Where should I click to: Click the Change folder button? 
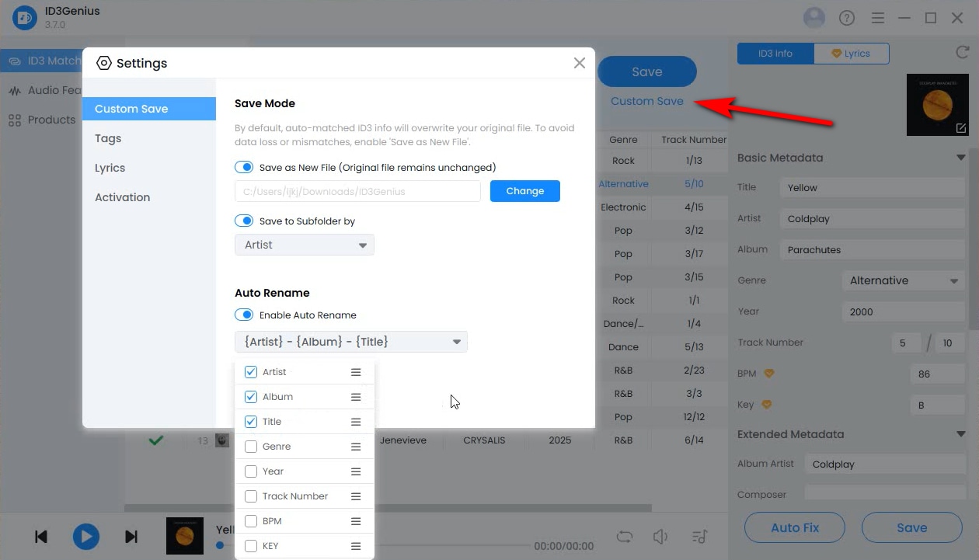pyautogui.click(x=524, y=191)
